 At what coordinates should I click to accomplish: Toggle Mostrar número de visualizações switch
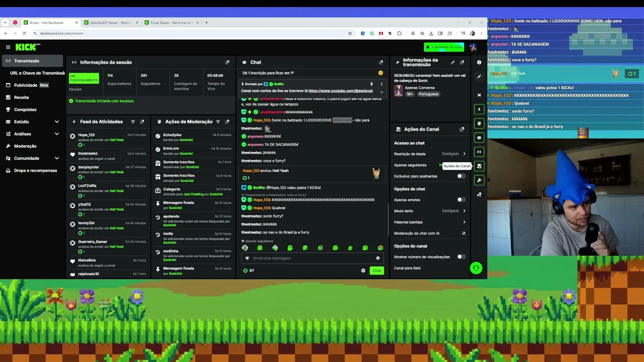(460, 257)
